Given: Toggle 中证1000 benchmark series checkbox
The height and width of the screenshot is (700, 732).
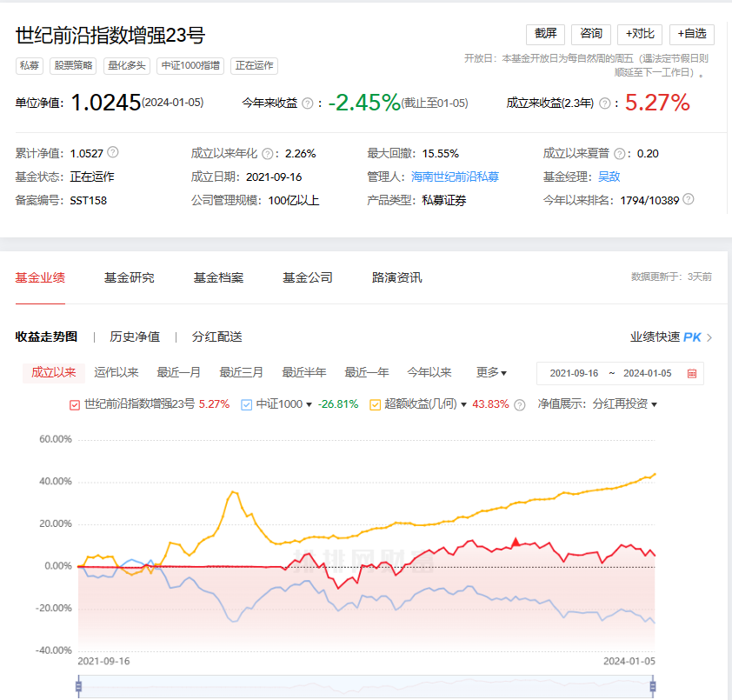Looking at the screenshot, I should [x=247, y=405].
